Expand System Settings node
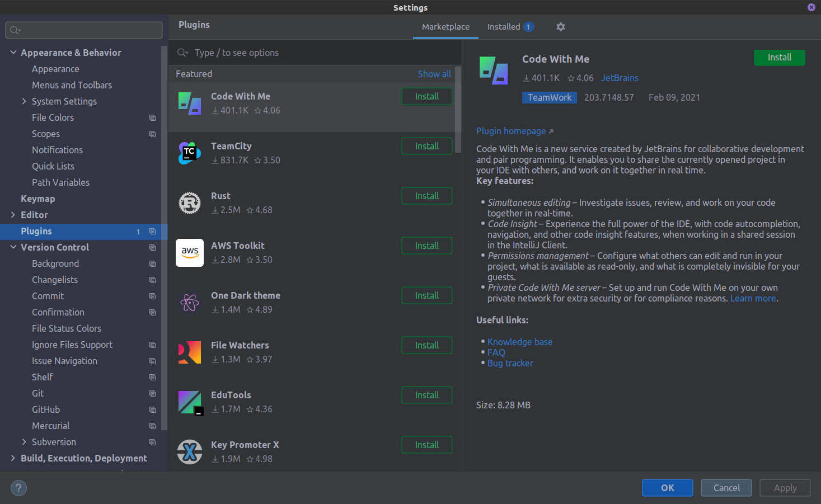Image resolution: width=821 pixels, height=504 pixels. (24, 101)
